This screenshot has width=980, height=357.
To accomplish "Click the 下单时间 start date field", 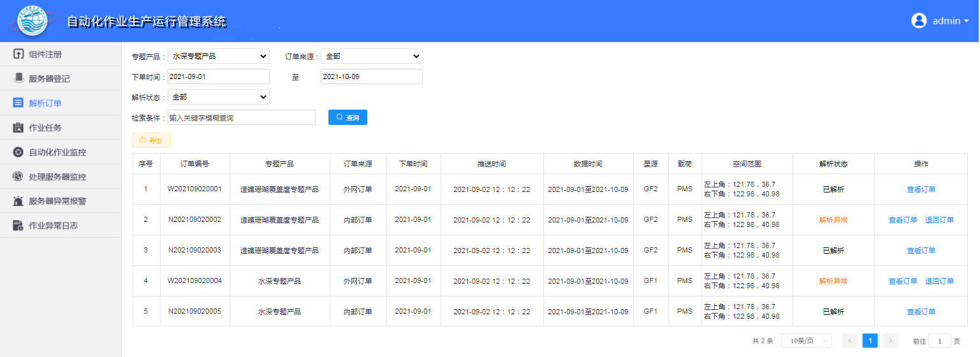I will pyautogui.click(x=219, y=76).
